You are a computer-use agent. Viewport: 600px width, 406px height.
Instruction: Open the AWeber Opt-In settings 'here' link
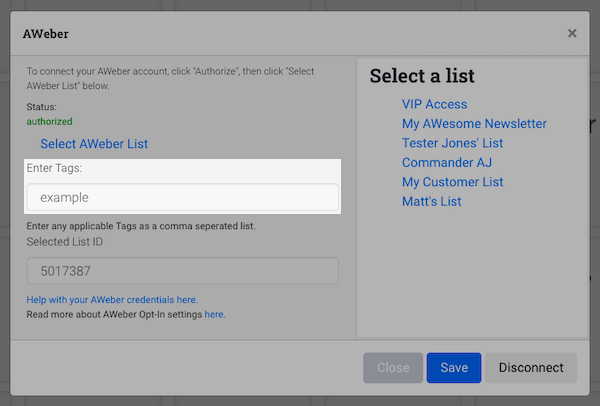click(x=214, y=314)
